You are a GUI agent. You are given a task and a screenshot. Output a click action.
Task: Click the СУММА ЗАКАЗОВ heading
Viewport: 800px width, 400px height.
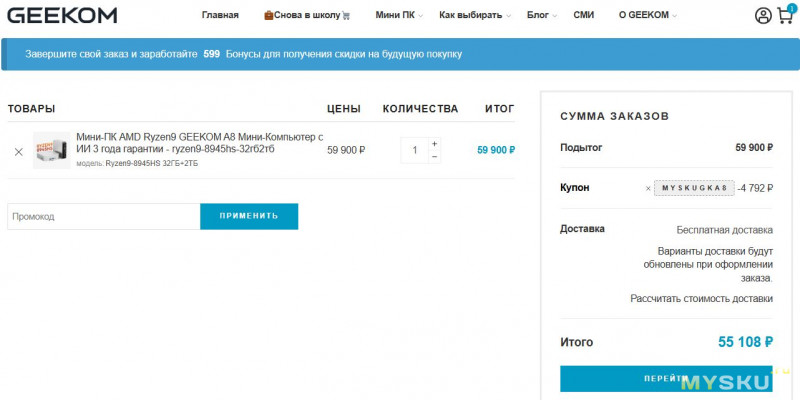point(614,116)
